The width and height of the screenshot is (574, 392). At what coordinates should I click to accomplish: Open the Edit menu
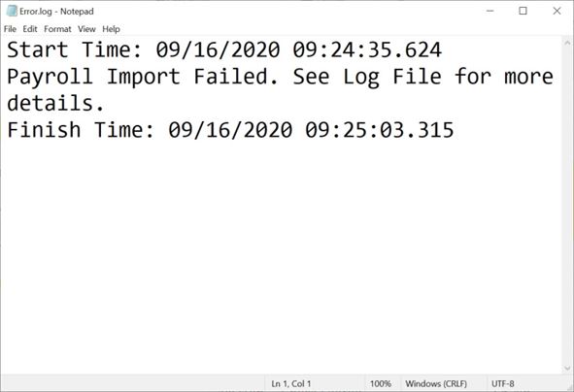pyautogui.click(x=30, y=29)
